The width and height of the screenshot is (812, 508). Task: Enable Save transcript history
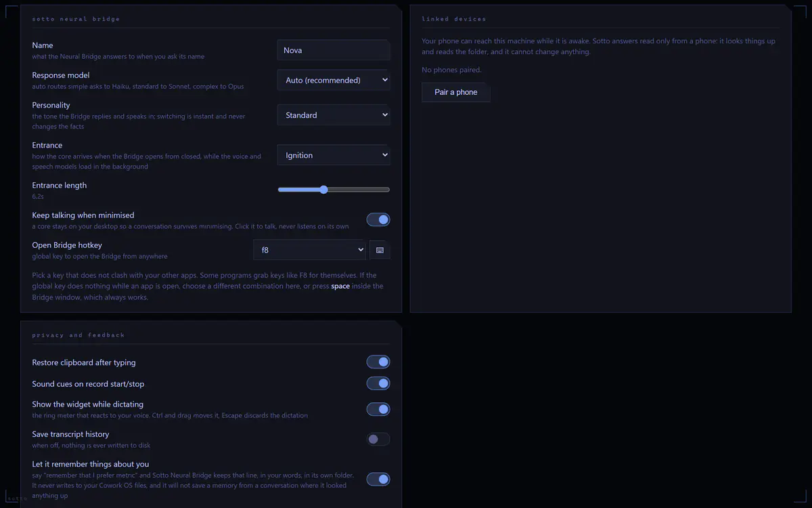point(378,439)
